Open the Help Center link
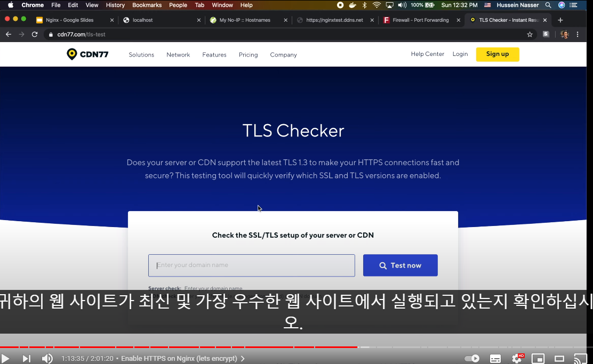Screen dimensions: 593x364 pos(427,54)
